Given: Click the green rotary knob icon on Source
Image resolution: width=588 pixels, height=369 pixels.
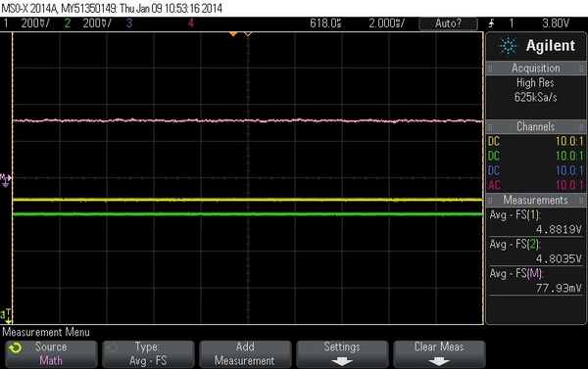Looking at the screenshot, I should tap(16, 348).
